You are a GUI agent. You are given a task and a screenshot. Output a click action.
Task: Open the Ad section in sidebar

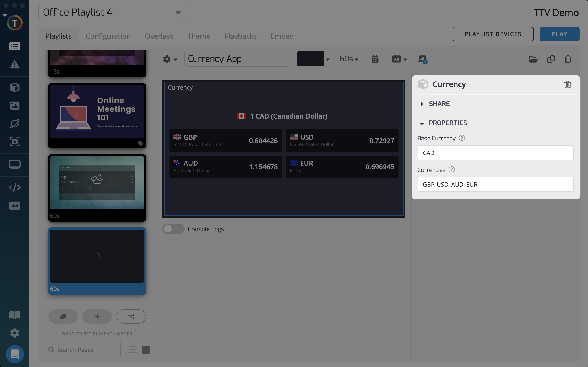pos(15,206)
